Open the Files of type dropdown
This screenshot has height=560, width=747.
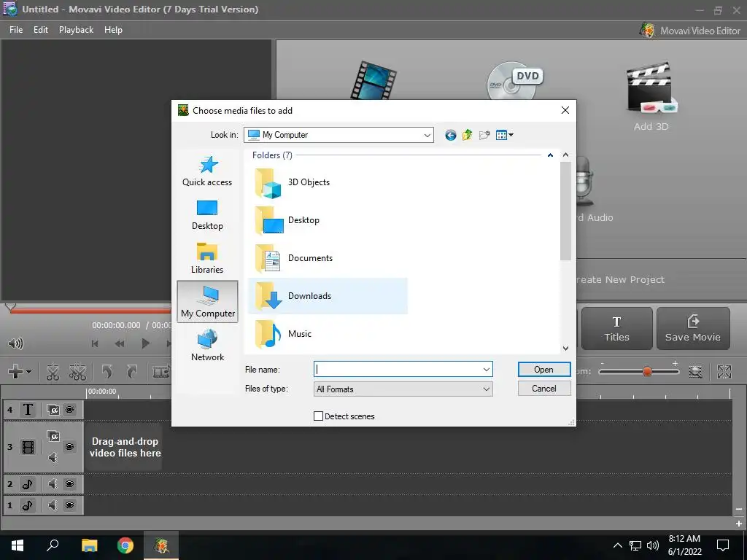pos(403,389)
